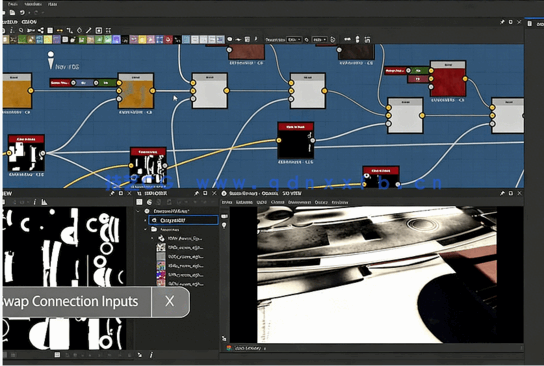Click the yellow double-arrow link icon

[x=60, y=31]
